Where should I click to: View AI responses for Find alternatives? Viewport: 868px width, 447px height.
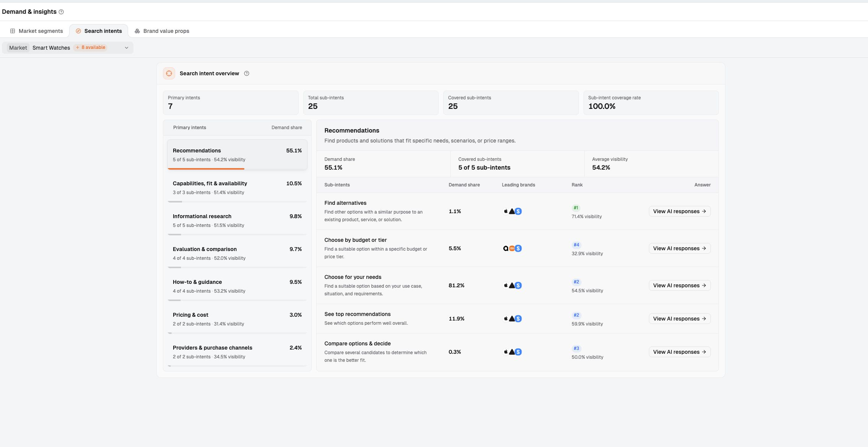pyautogui.click(x=679, y=211)
